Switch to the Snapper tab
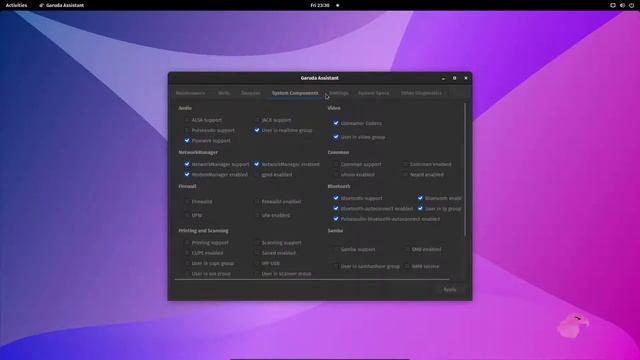 click(x=250, y=93)
